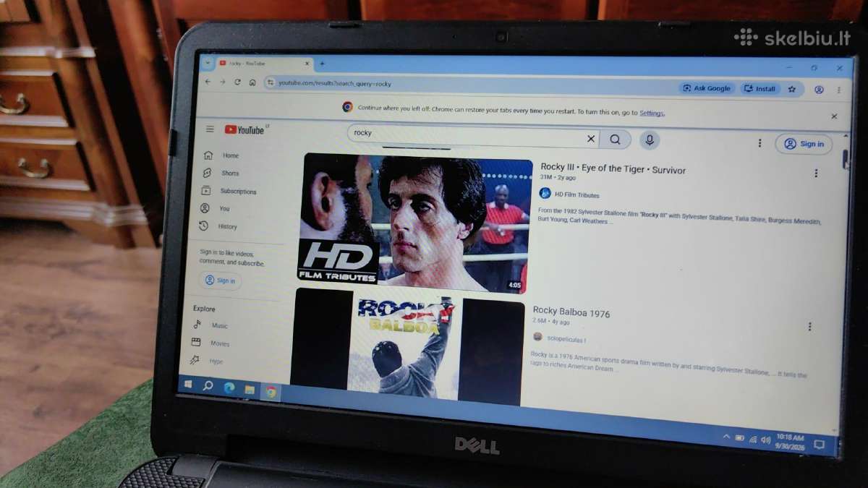Viewport: 868px width, 488px height.
Task: Open the Chrome profile icon
Action: [x=819, y=90]
